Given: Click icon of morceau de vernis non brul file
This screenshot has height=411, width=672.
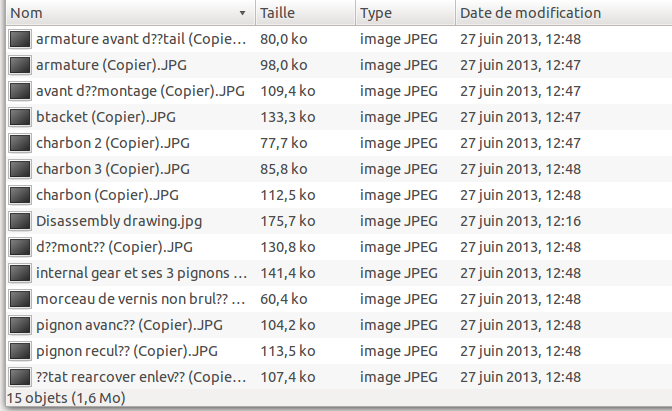Looking at the screenshot, I should pos(20,299).
